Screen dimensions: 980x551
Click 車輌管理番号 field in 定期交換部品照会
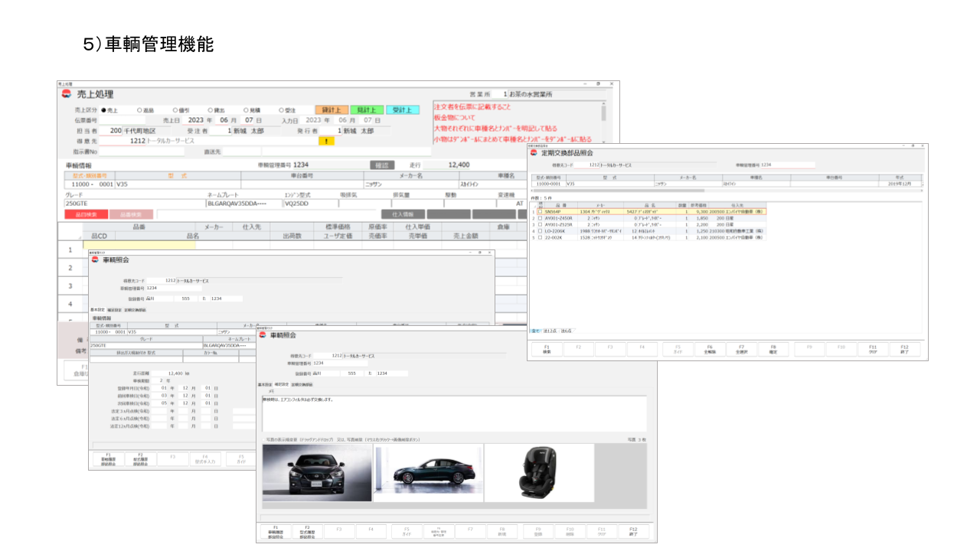[x=789, y=165]
